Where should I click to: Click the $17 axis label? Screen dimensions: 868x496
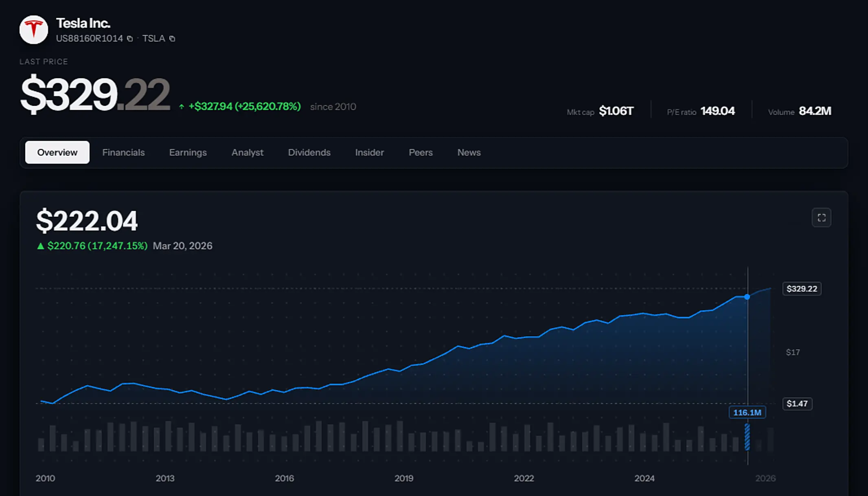click(793, 352)
